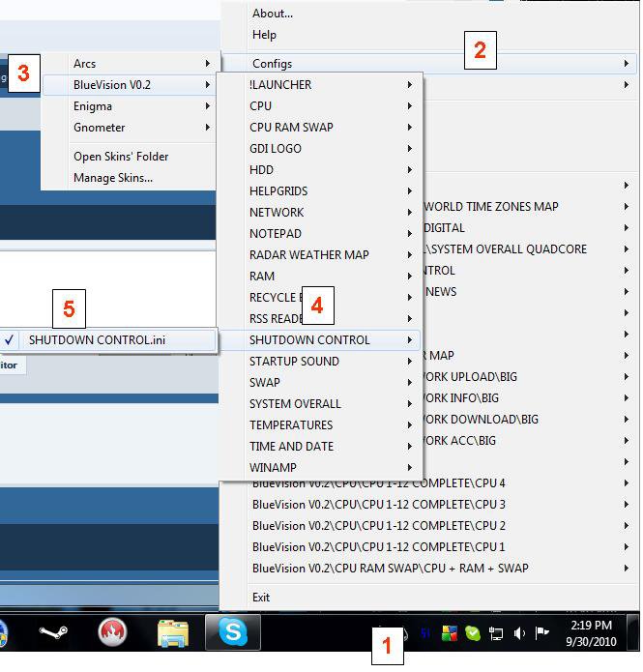This screenshot has height=672, width=643.
Task: Open the Action Center flag icon
Action: [542, 632]
